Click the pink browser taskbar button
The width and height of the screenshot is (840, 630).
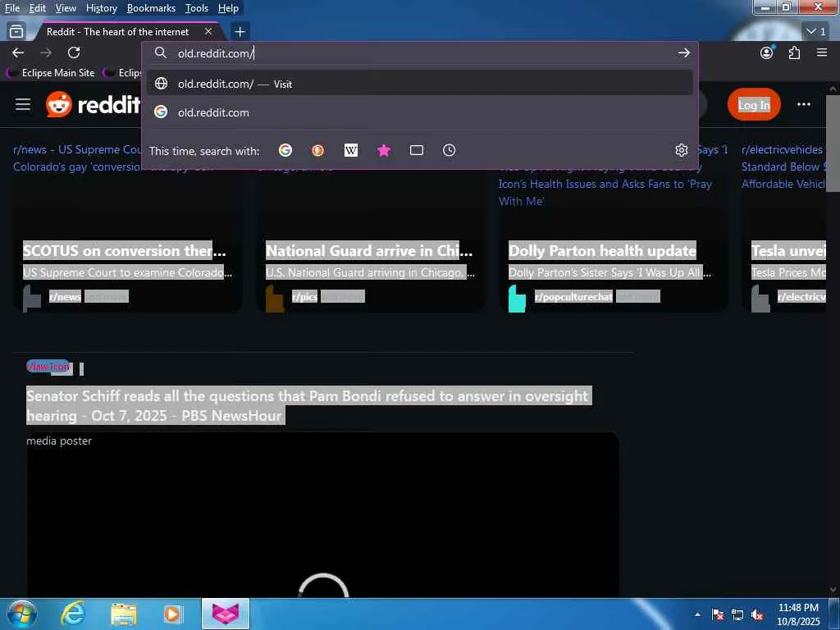pyautogui.click(x=226, y=614)
